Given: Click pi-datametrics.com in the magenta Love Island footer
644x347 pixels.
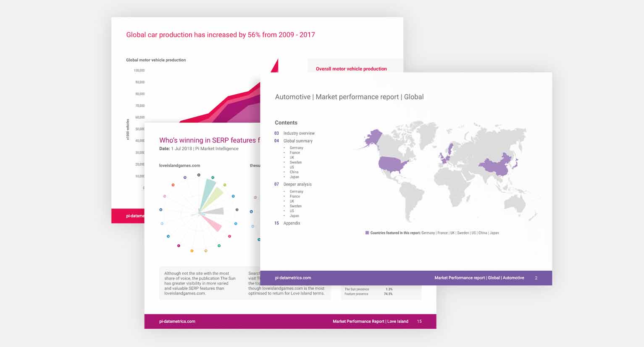Looking at the screenshot, I should pyautogui.click(x=177, y=321).
